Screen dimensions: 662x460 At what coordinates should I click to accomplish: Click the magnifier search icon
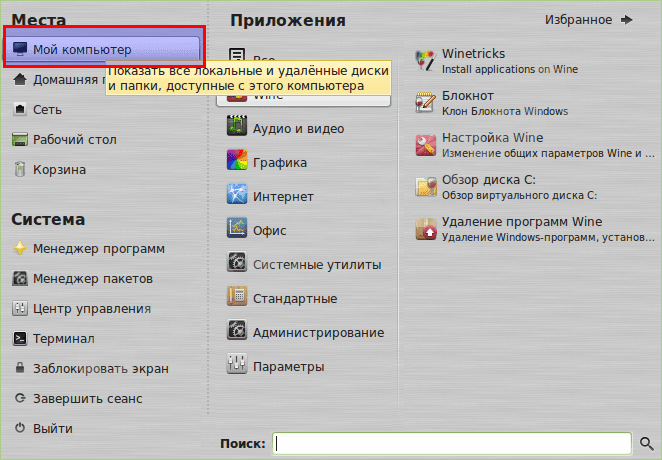[x=646, y=444]
